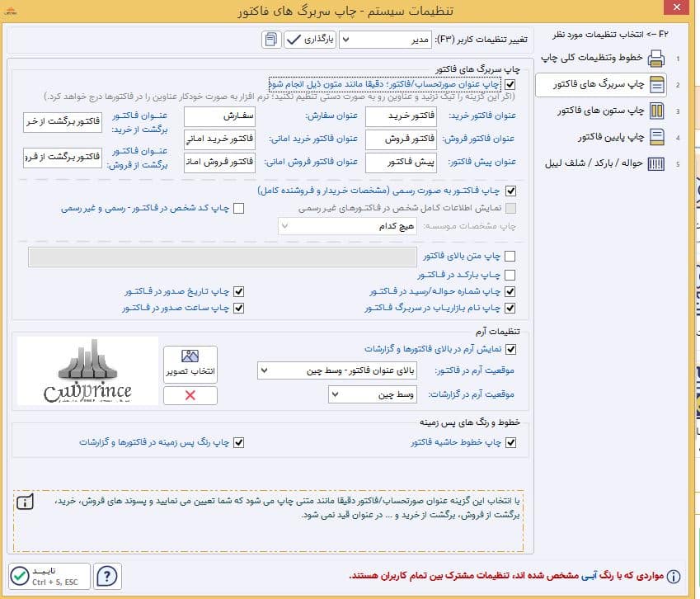This screenshot has height=599, width=700.
Task: Toggle چاپ رنگ پس زمینه checkbox
Action: [x=239, y=443]
